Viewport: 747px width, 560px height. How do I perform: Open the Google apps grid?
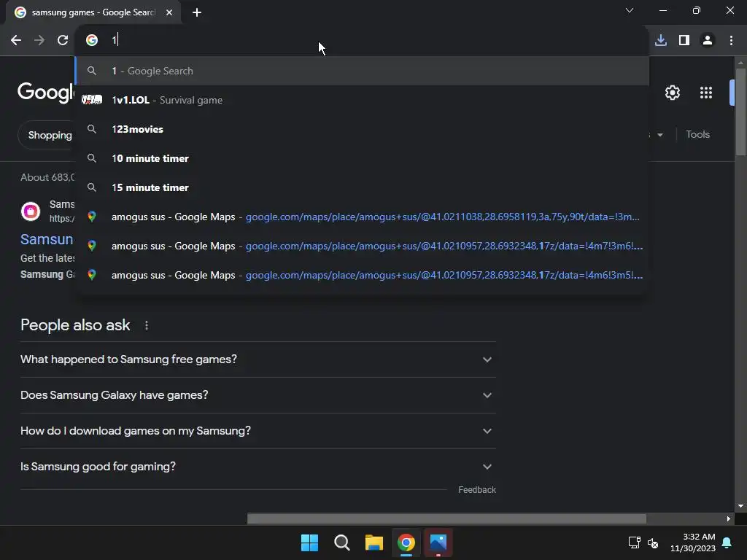[x=706, y=93]
